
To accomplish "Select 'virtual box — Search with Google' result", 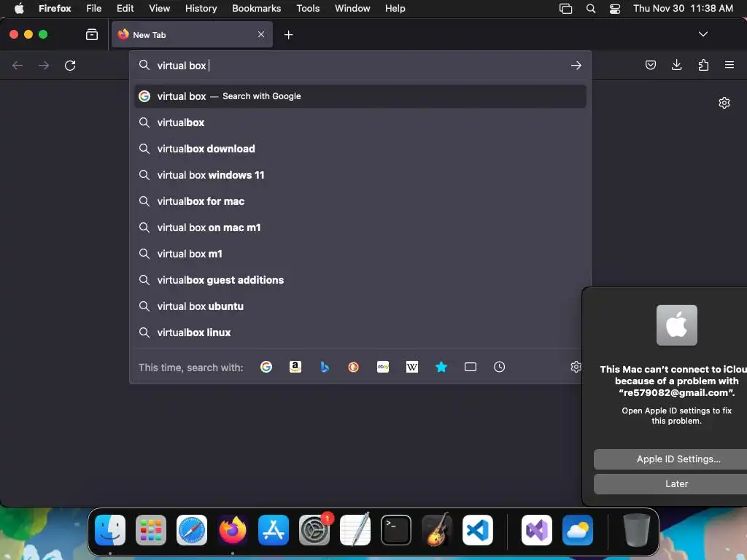I will coord(360,96).
